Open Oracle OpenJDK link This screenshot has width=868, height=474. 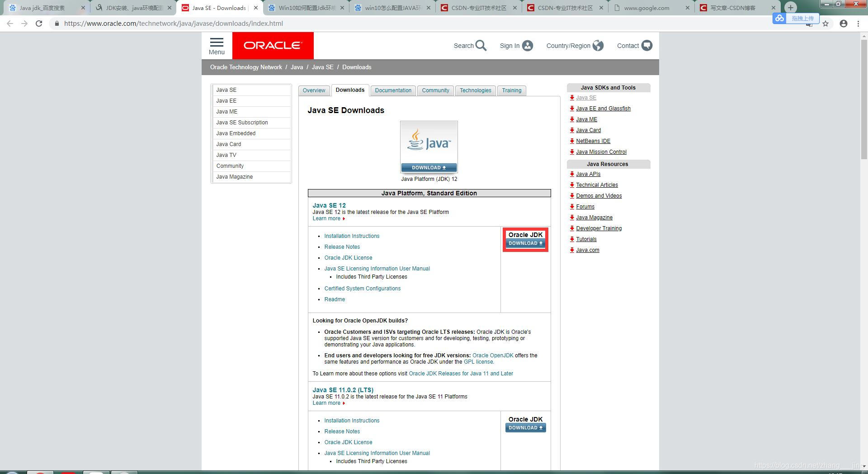pyautogui.click(x=493, y=355)
